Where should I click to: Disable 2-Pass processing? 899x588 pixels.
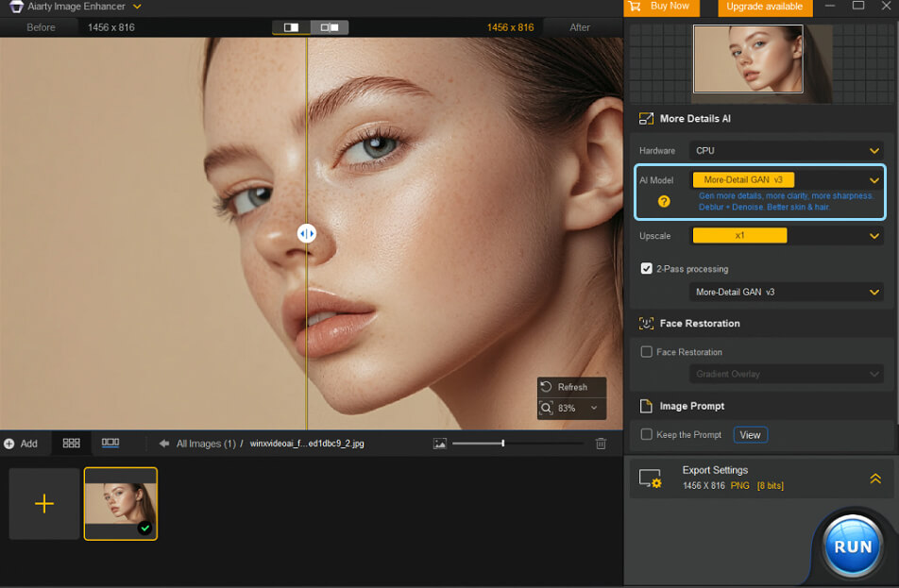647,268
